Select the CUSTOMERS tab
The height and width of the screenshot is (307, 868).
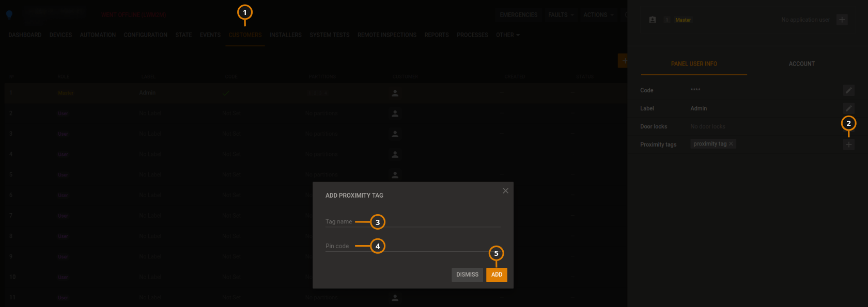245,35
